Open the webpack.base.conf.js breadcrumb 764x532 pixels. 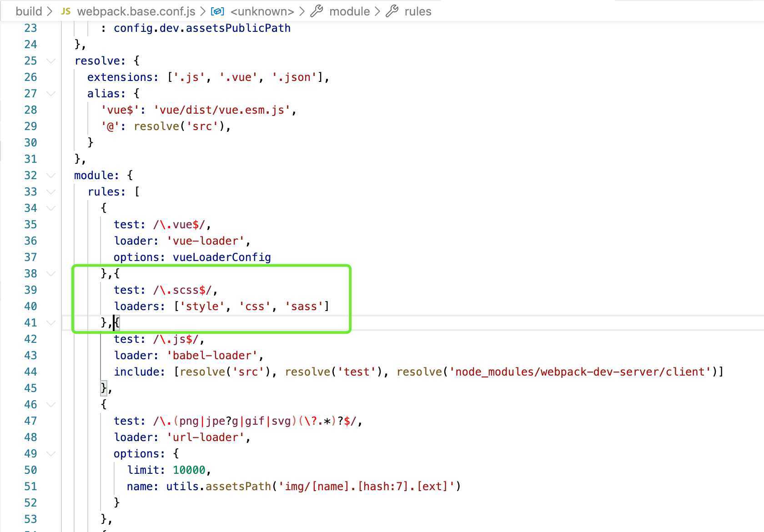136,11
